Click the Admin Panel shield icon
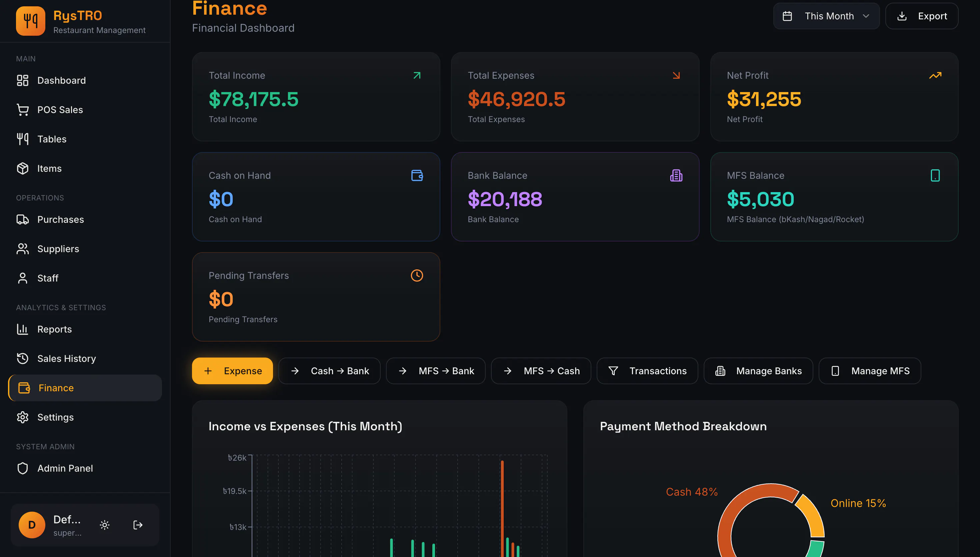This screenshot has height=557, width=980. point(23,468)
